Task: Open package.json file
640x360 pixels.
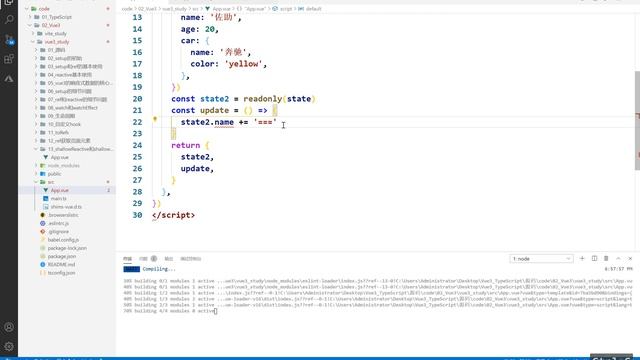Action: (62, 256)
